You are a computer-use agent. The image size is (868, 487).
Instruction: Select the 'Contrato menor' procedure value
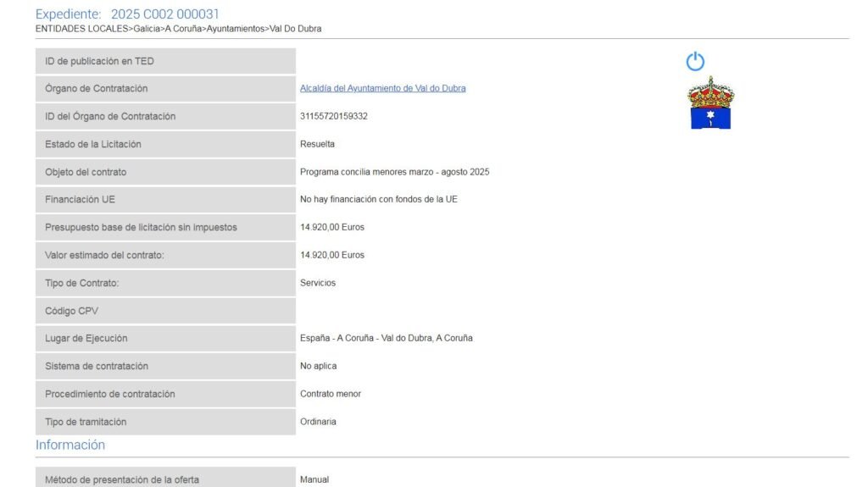click(x=331, y=394)
